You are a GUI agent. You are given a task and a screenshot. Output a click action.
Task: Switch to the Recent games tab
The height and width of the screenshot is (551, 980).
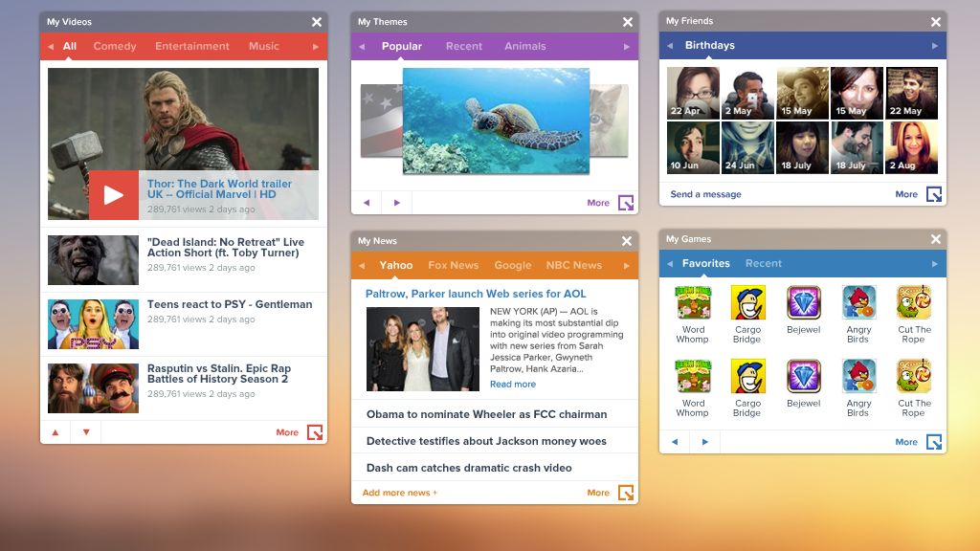(x=763, y=264)
